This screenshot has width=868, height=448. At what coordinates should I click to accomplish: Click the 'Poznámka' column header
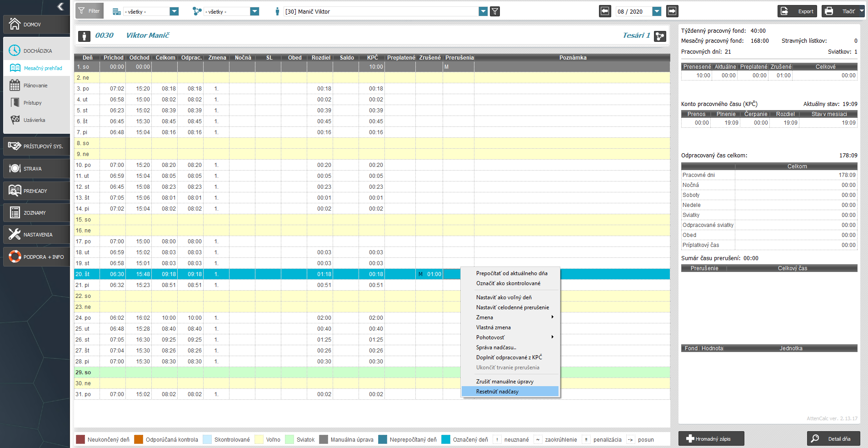[573, 58]
